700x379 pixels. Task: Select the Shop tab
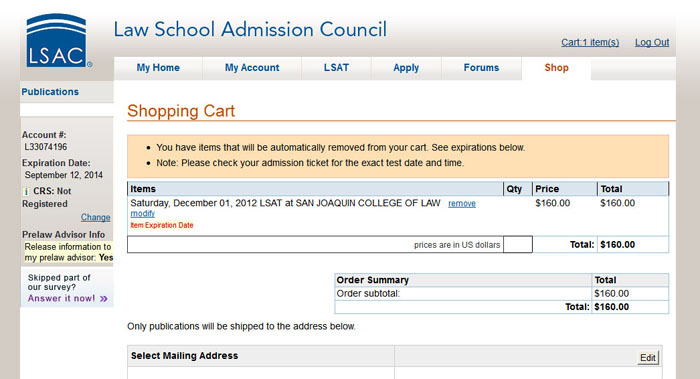click(556, 68)
